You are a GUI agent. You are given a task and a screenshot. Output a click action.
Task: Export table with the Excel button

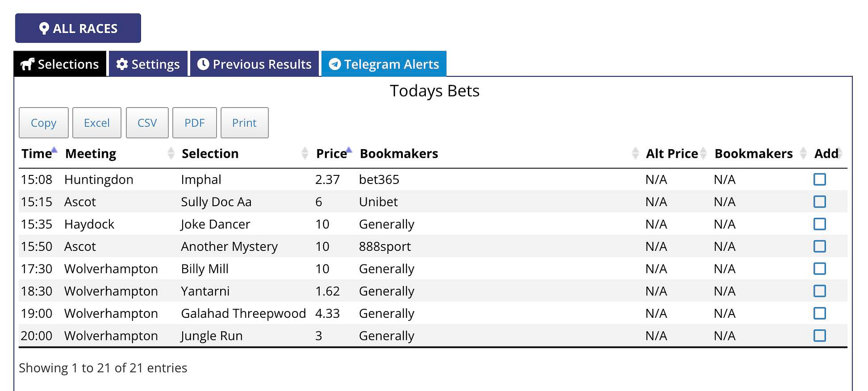[x=97, y=122]
